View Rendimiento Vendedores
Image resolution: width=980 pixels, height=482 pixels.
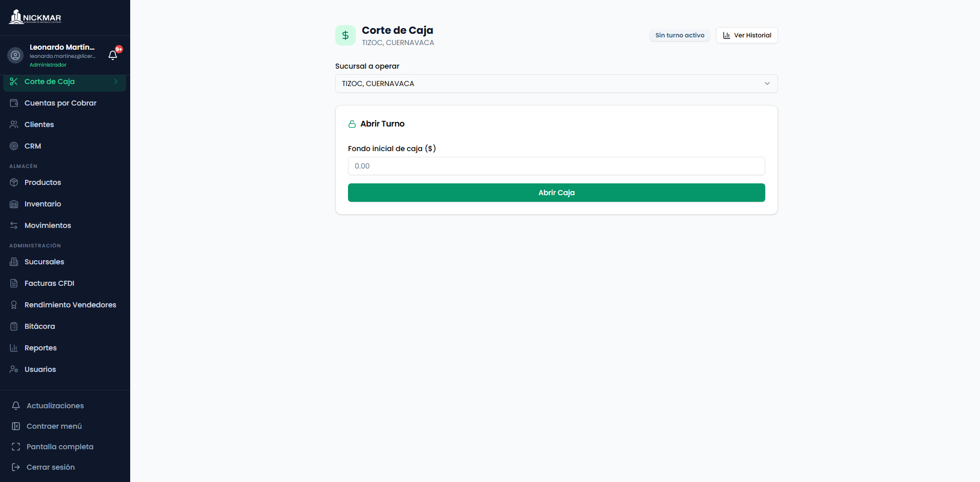[65, 305]
